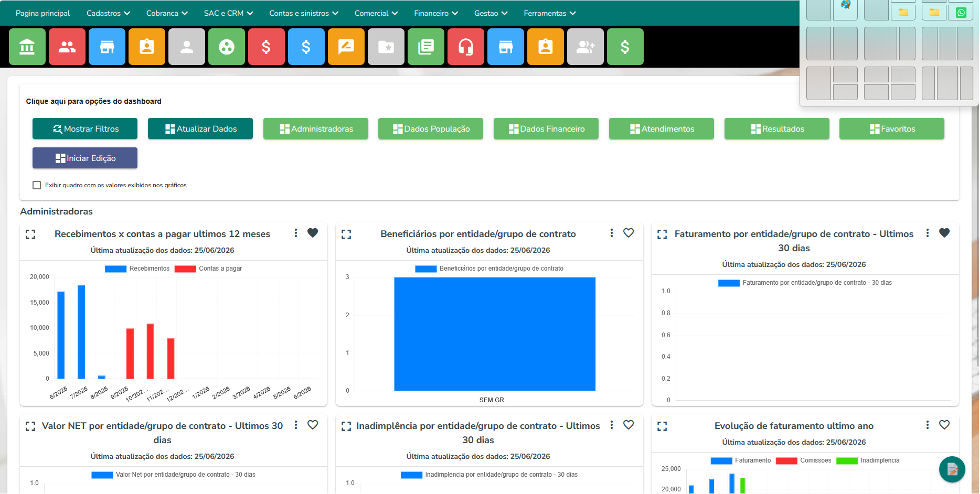
Task: Go to Pagina principal
Action: tap(42, 13)
